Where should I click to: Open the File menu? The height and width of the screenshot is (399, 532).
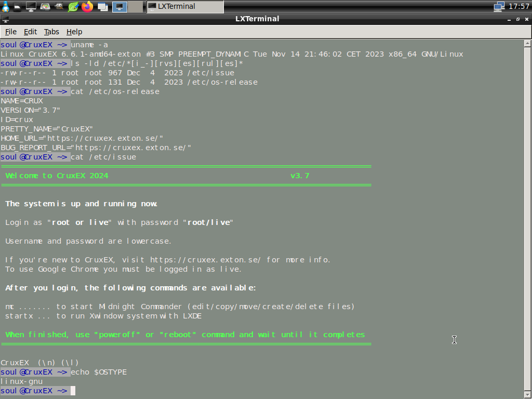[11, 32]
